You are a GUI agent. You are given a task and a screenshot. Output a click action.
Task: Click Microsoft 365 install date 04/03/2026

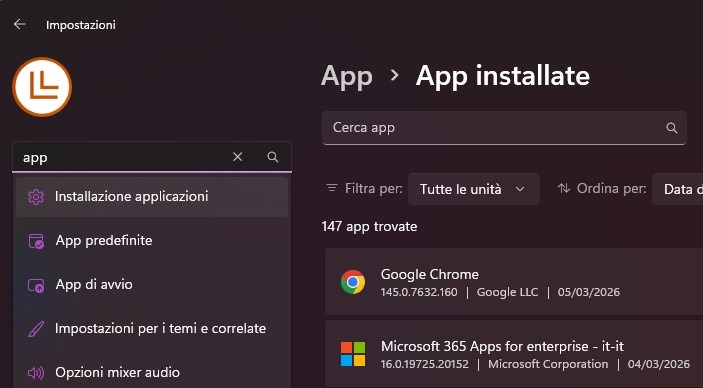pos(659,364)
